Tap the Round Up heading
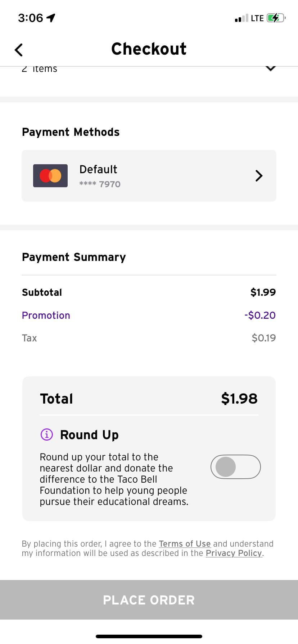Viewport: 298px width, 644px height. (x=89, y=434)
